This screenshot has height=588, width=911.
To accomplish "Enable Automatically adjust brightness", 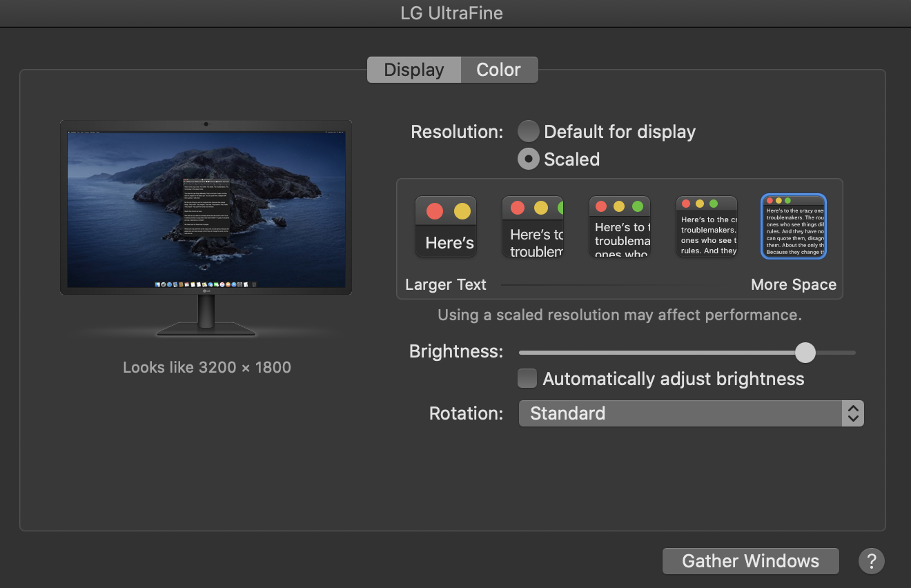I will tap(527, 378).
